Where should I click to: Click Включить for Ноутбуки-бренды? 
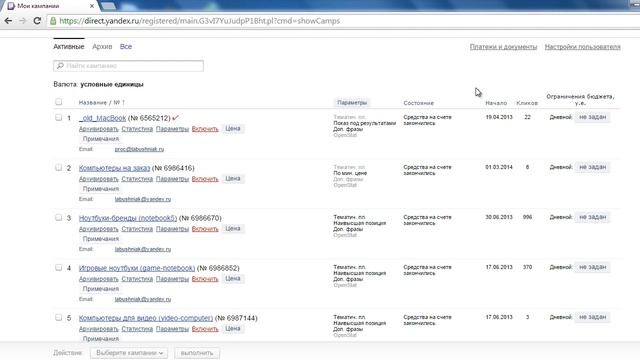pyautogui.click(x=205, y=229)
